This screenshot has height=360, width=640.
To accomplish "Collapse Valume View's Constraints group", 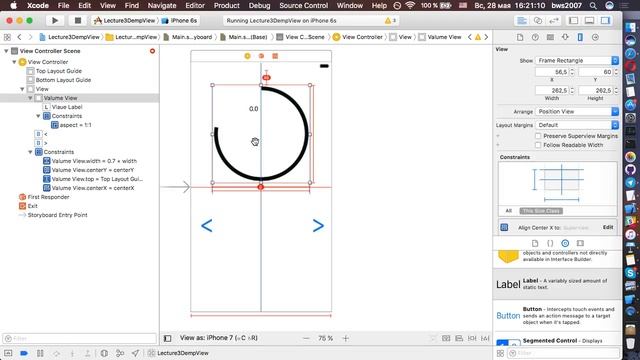I will click(38, 116).
